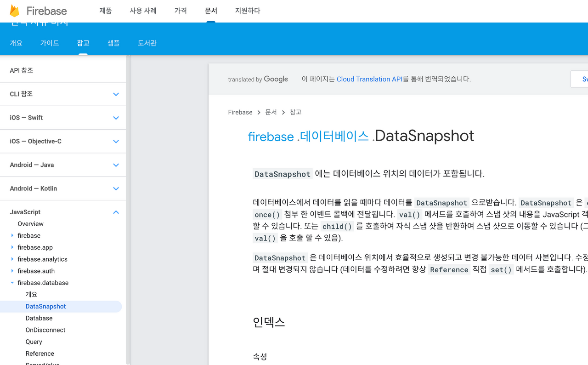Click the Android — Kotlin sidebar label
Image resolution: width=588 pixels, height=365 pixels.
coord(34,188)
